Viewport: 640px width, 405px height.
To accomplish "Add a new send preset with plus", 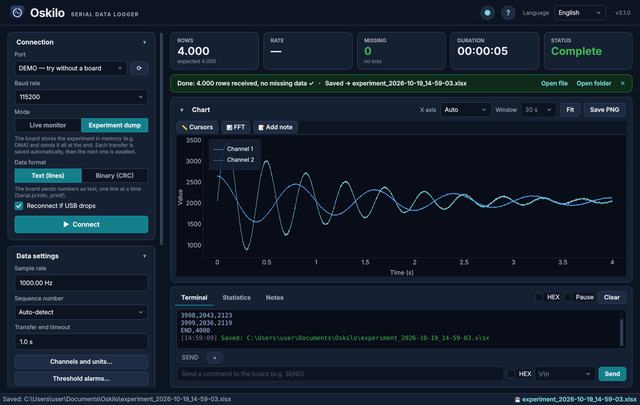I will coord(214,358).
